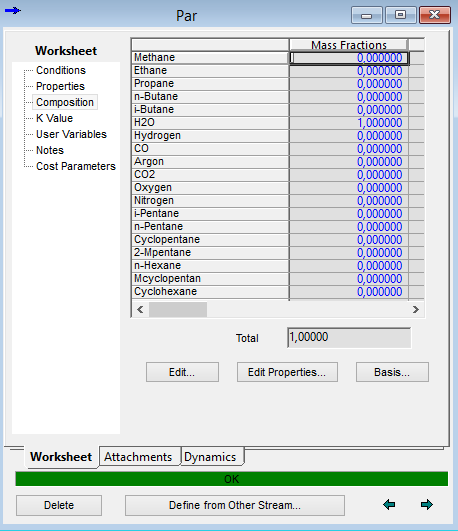Go to previous stream with left arrow

click(x=389, y=505)
